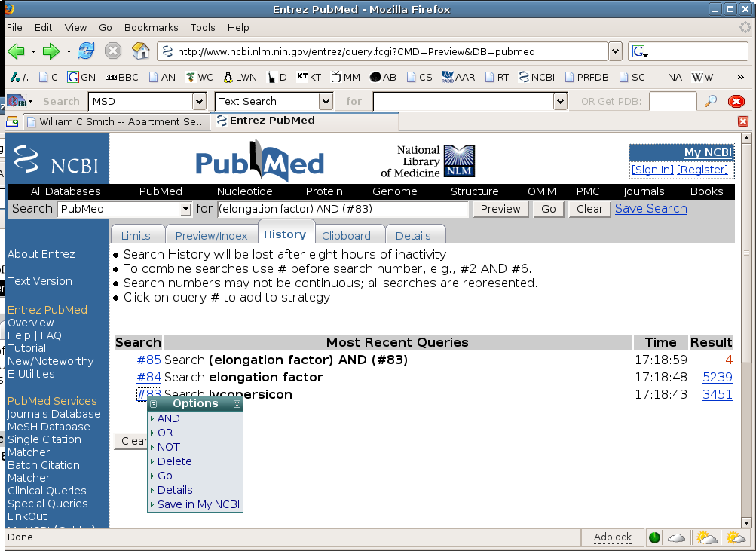The image size is (756, 551).
Task: Close the current tab with red X
Action: pyautogui.click(x=743, y=121)
